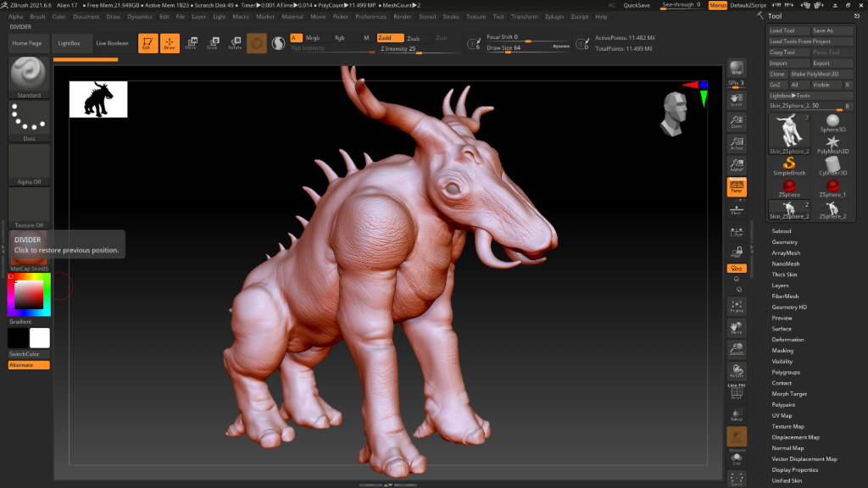868x488 pixels.
Task: Expand the Masking section
Action: [x=782, y=350]
